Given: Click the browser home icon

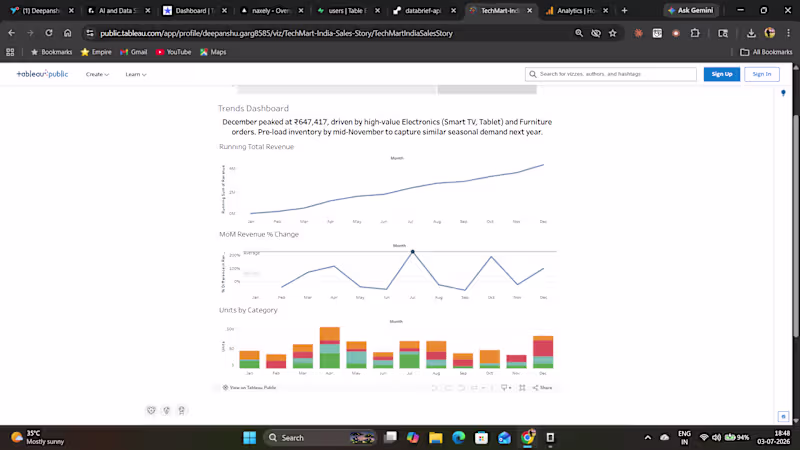Looking at the screenshot, I should 67,33.
